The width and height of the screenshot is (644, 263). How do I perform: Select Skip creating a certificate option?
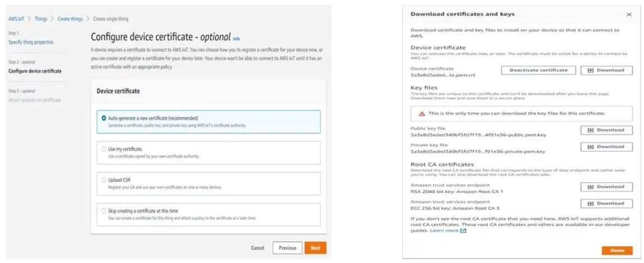pyautogui.click(x=104, y=211)
